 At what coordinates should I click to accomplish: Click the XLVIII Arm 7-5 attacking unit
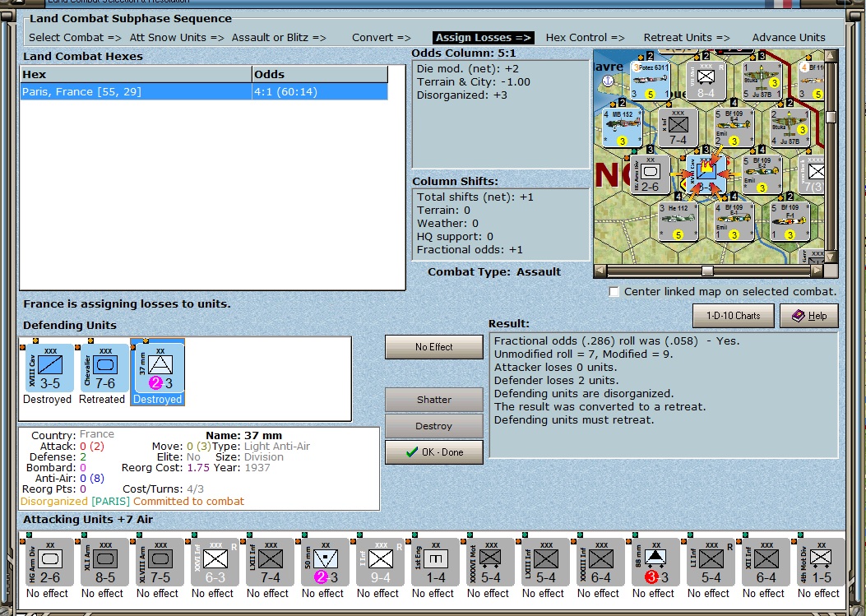[x=160, y=562]
